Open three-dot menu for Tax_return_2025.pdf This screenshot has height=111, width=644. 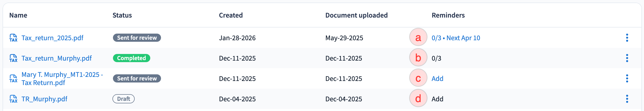coord(627,38)
